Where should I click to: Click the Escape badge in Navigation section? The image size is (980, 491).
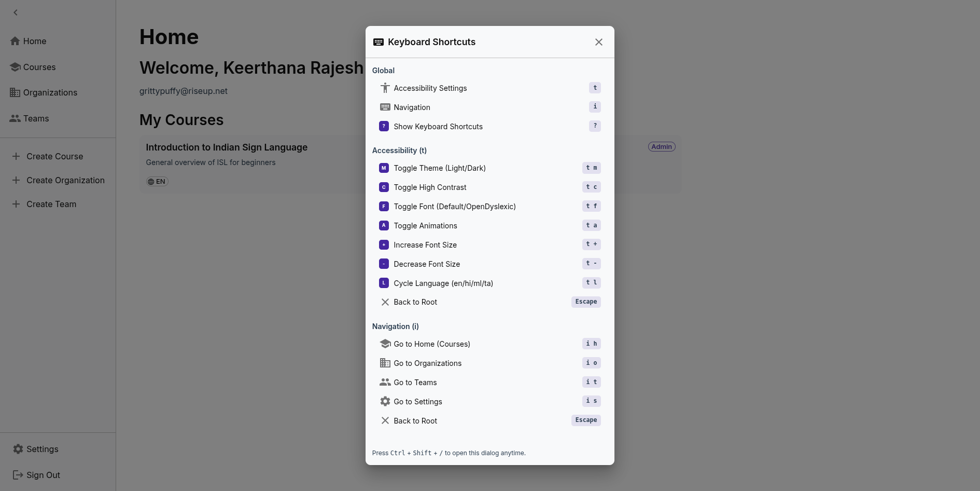(x=586, y=420)
